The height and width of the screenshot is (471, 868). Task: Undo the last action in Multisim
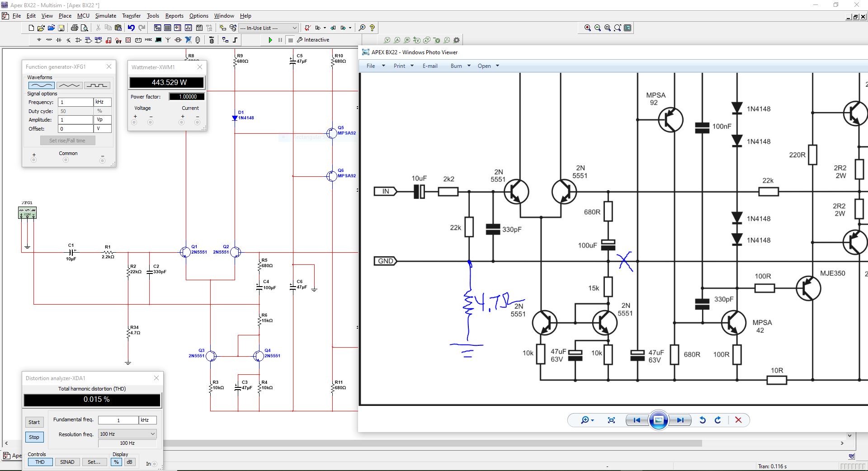tap(131, 28)
